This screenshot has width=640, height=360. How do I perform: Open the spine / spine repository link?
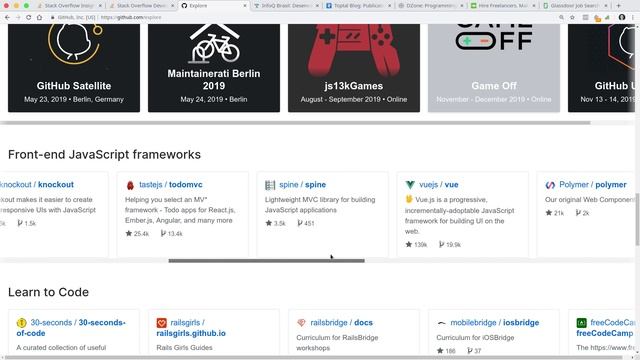click(302, 184)
